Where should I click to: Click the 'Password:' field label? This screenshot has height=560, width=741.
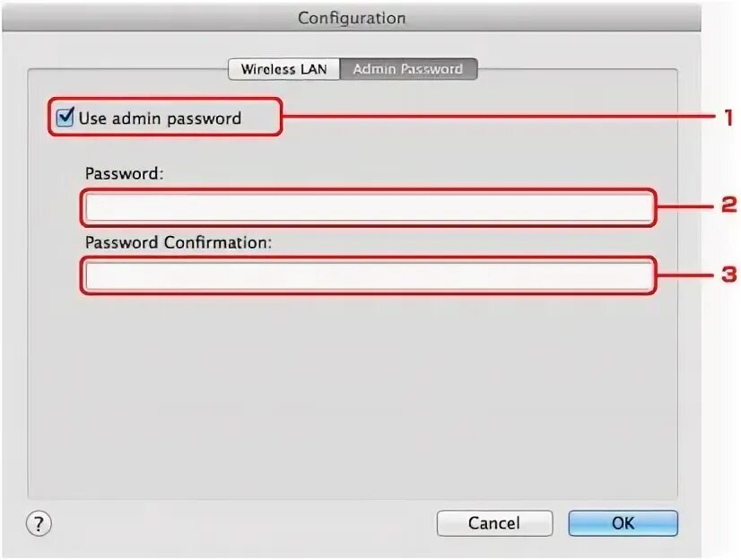coord(125,173)
